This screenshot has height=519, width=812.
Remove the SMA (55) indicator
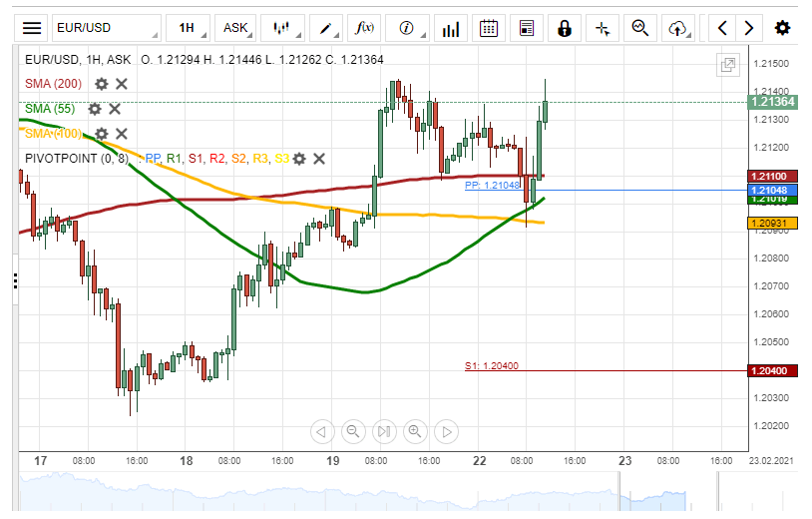tap(115, 109)
